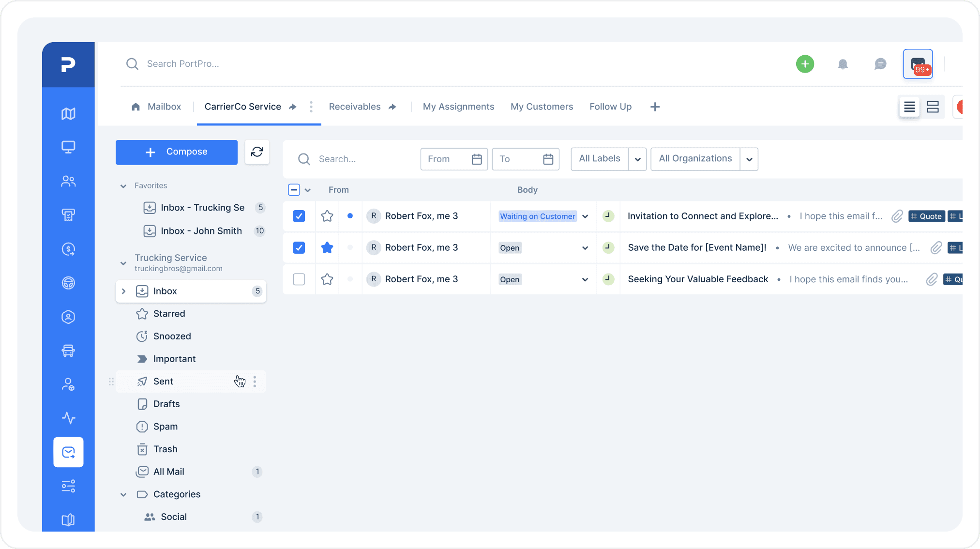Open the All Labels dropdown arrow
The image size is (980, 549).
pyautogui.click(x=637, y=159)
